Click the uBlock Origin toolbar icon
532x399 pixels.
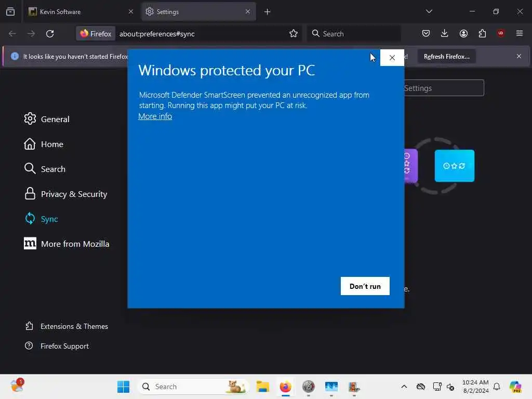(501, 33)
